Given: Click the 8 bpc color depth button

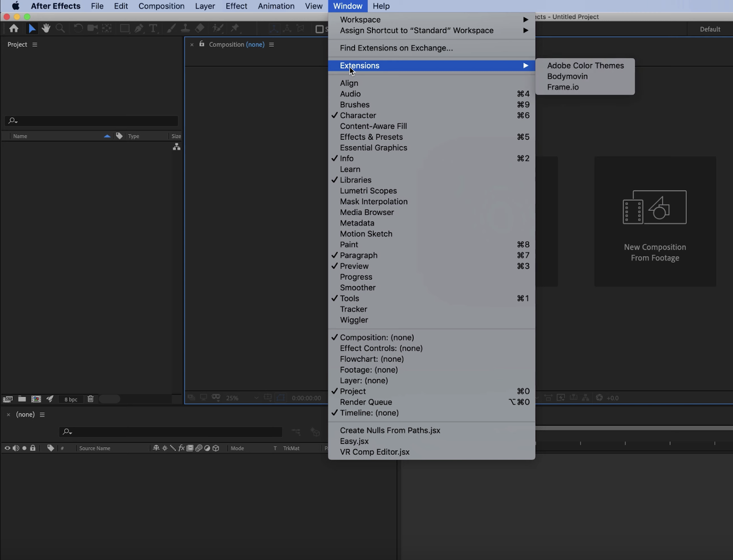Looking at the screenshot, I should tap(71, 399).
